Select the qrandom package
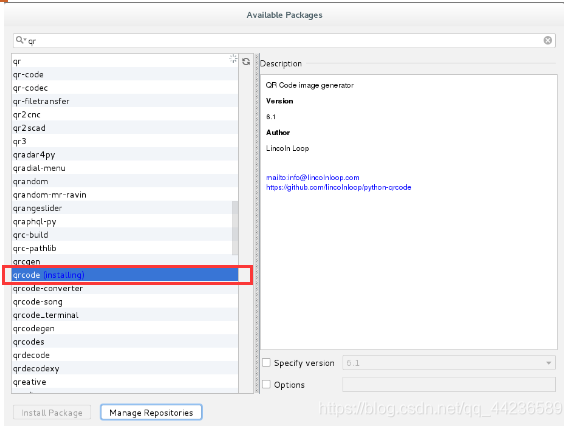 (125, 181)
